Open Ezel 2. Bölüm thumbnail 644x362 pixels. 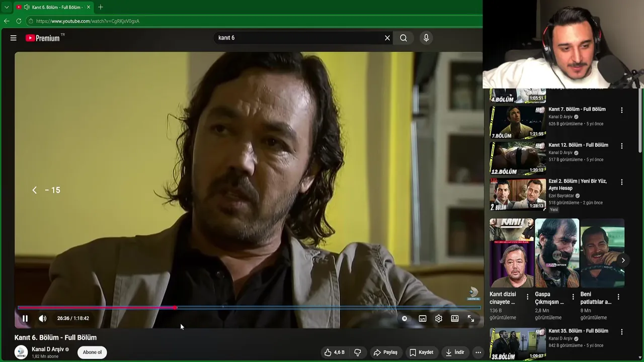(x=518, y=195)
